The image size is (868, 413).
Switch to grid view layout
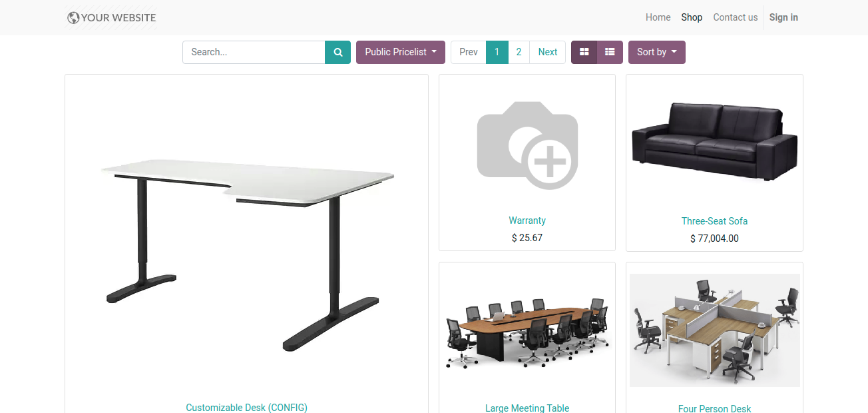pyautogui.click(x=584, y=52)
